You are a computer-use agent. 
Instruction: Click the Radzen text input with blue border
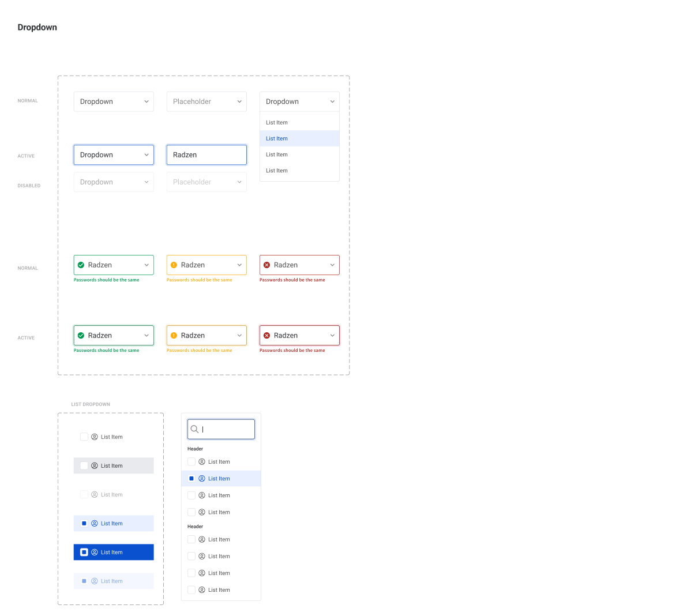(x=206, y=155)
